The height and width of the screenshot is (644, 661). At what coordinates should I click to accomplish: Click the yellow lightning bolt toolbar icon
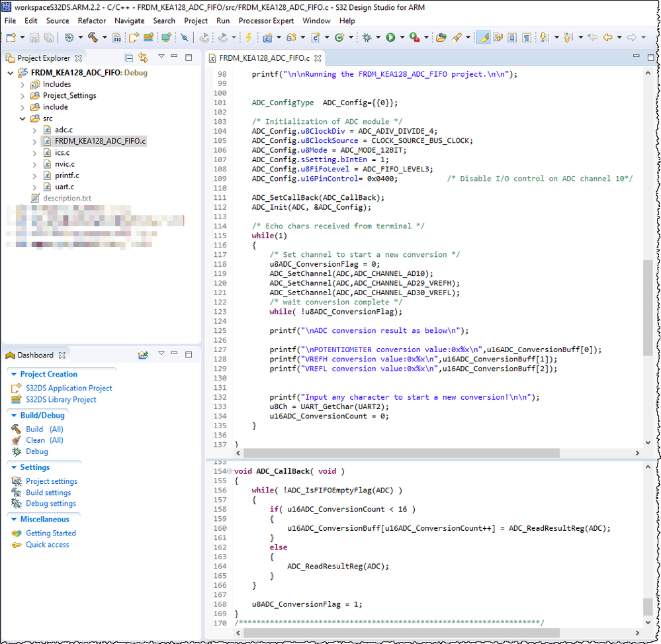[x=248, y=38]
